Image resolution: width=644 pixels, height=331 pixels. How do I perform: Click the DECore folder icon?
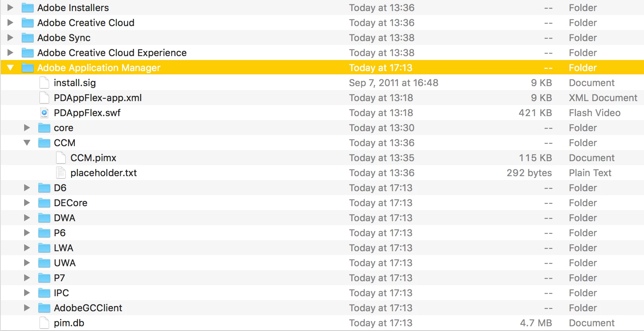pyautogui.click(x=44, y=203)
